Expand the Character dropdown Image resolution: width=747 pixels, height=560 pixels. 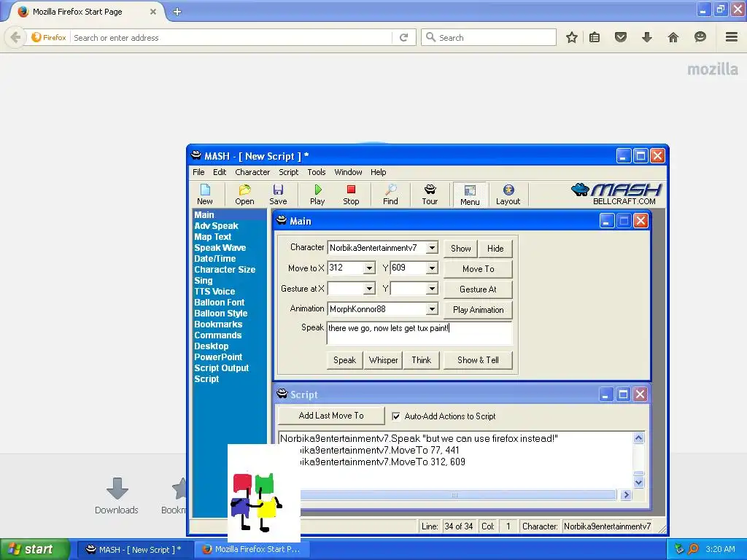tap(432, 248)
